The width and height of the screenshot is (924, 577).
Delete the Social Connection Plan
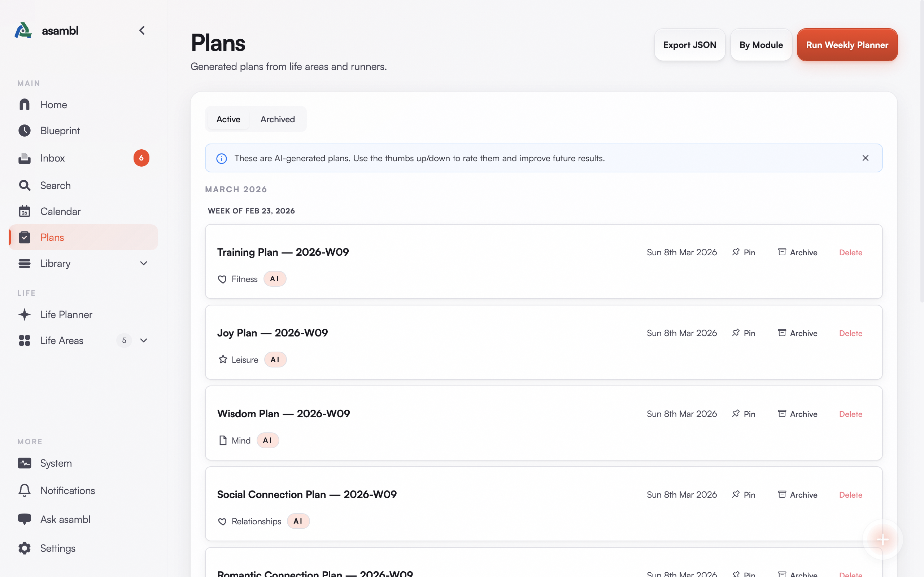pos(850,494)
